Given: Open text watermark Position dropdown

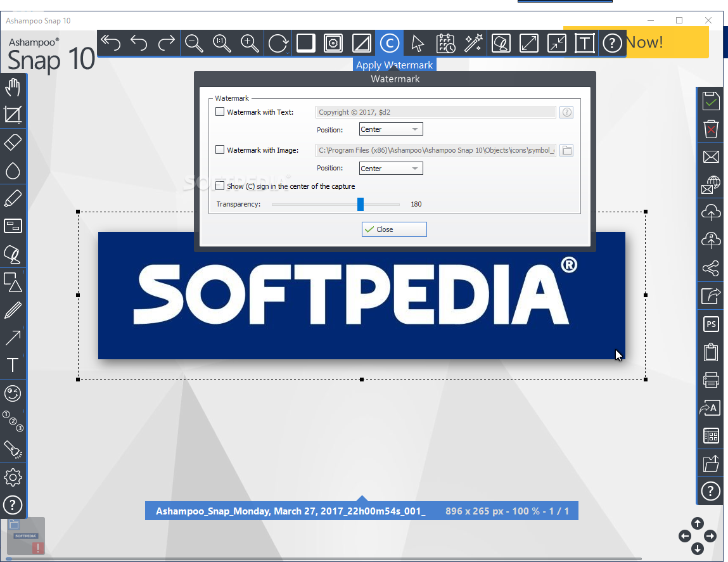Looking at the screenshot, I should pyautogui.click(x=391, y=129).
